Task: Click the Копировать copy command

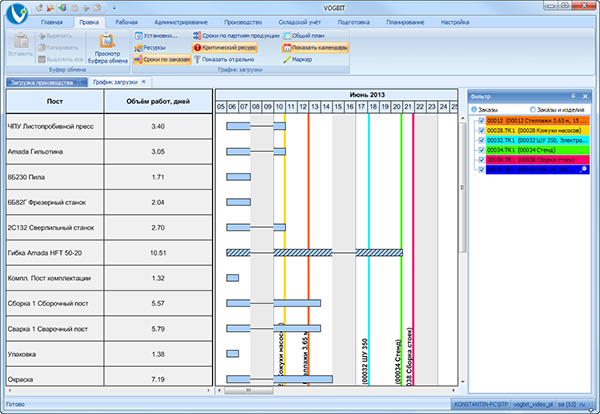Action: coord(58,47)
